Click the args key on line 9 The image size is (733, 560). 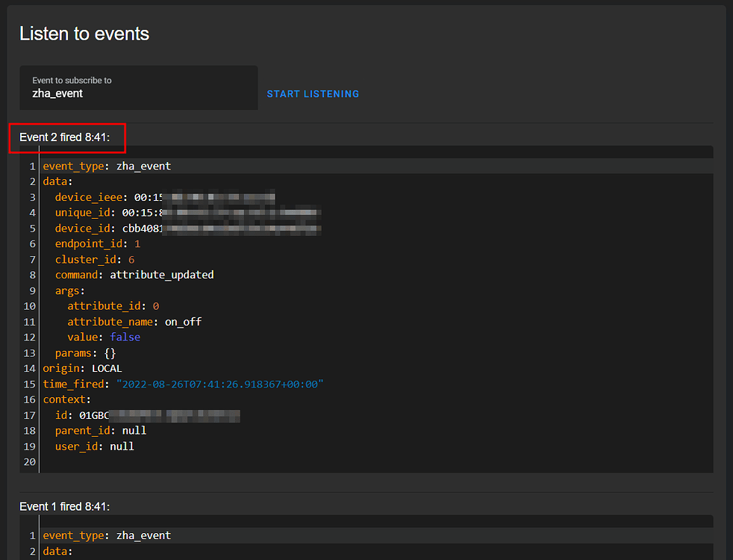[x=73, y=290]
